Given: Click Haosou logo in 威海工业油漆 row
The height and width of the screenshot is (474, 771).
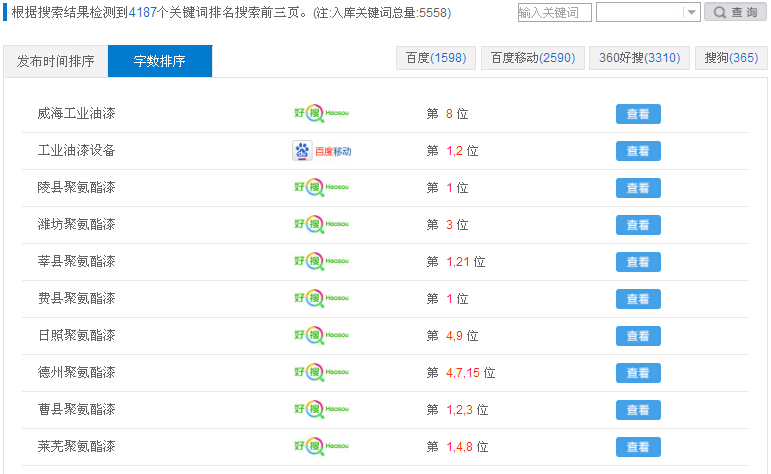Looking at the screenshot, I should pos(322,114).
